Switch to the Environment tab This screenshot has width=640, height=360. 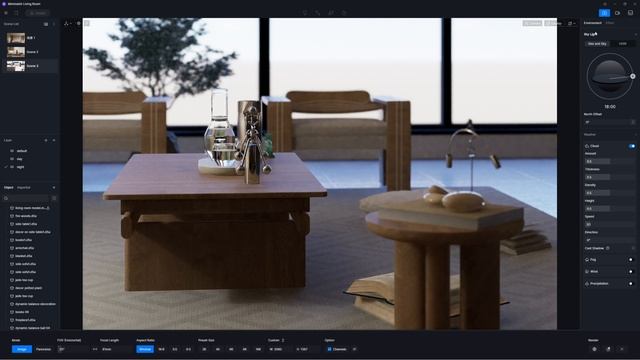(x=593, y=23)
